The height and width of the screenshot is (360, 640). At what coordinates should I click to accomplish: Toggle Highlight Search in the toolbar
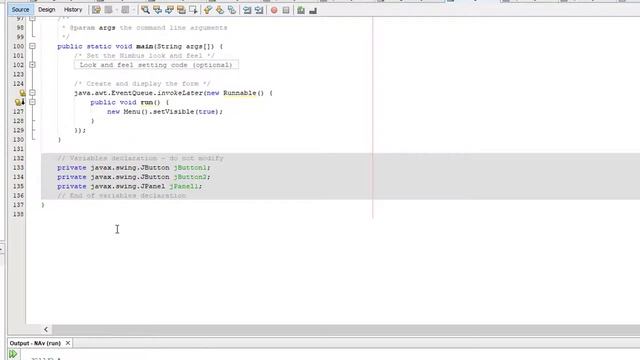pyautogui.click(x=181, y=10)
